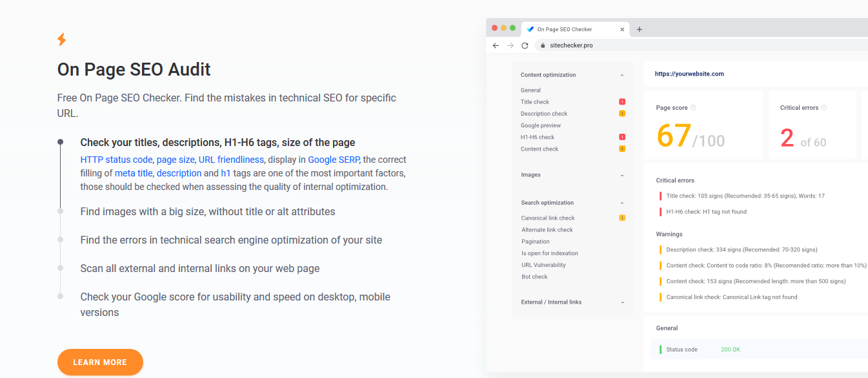Screen dimensions: 868x378
Task: Open the Google SERP link
Action: pyautogui.click(x=333, y=159)
